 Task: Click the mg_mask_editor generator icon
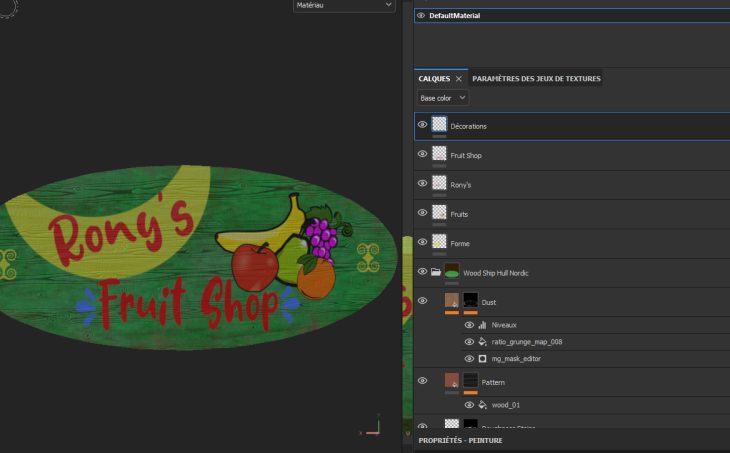[482, 358]
